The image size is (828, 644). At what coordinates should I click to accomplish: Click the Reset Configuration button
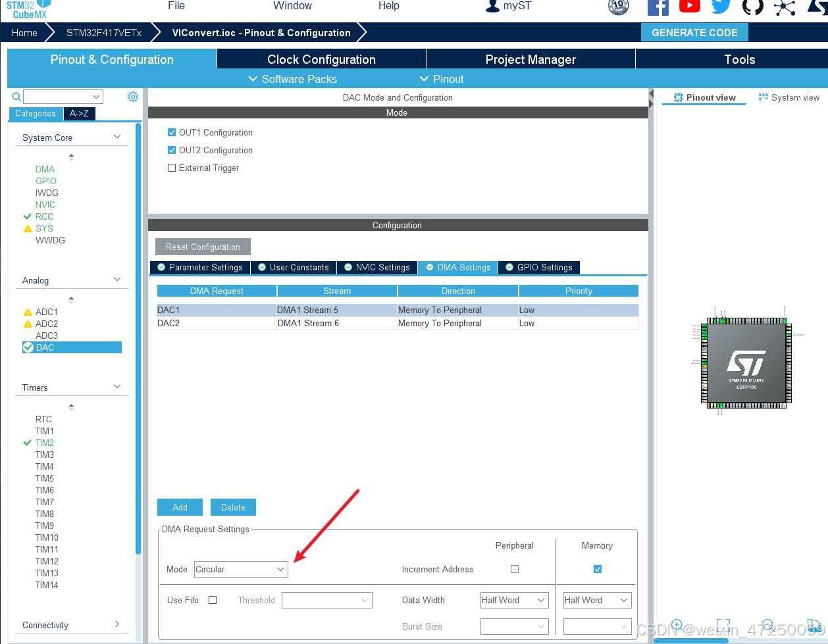point(203,247)
